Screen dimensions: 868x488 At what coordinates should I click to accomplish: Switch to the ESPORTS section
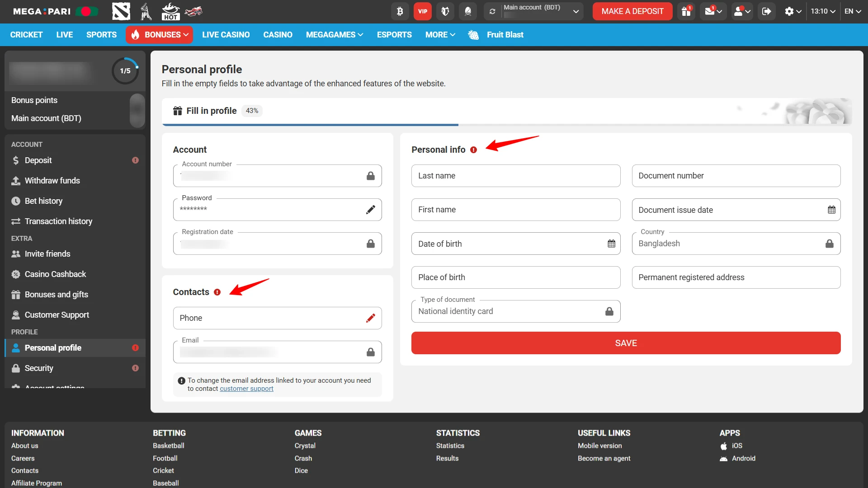[394, 35]
